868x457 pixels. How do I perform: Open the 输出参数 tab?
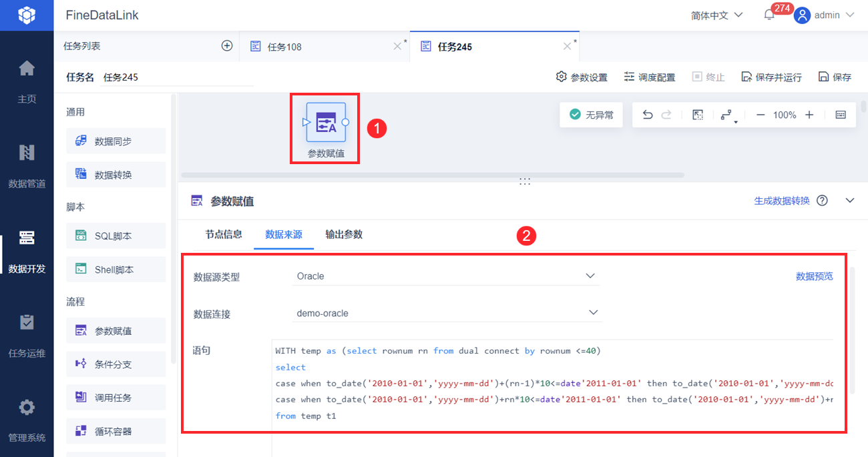(344, 234)
